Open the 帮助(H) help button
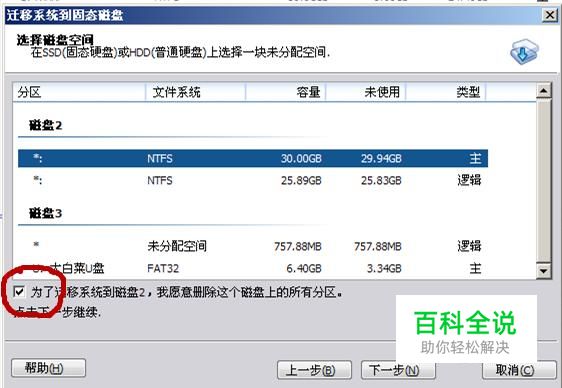 coord(48,368)
